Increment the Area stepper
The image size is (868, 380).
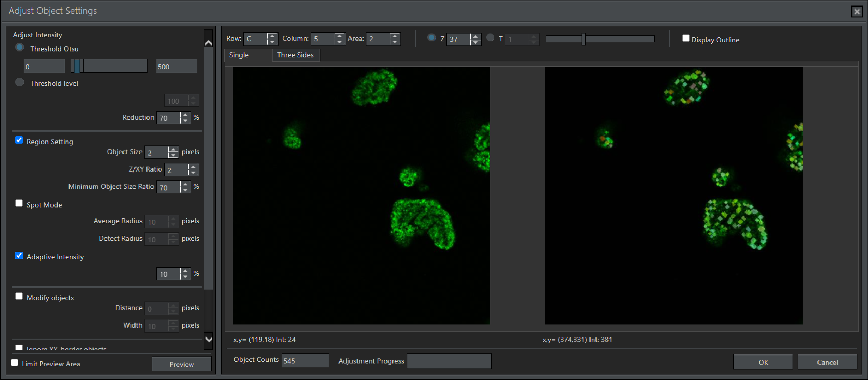(394, 36)
